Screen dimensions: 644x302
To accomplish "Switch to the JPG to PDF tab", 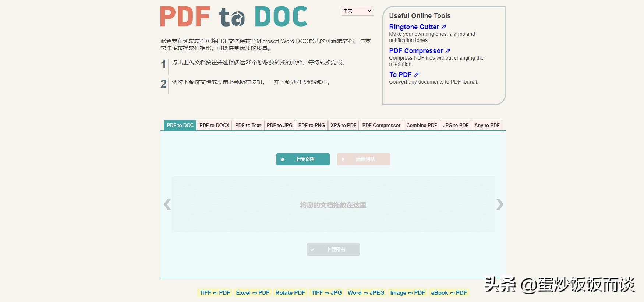I will (456, 125).
